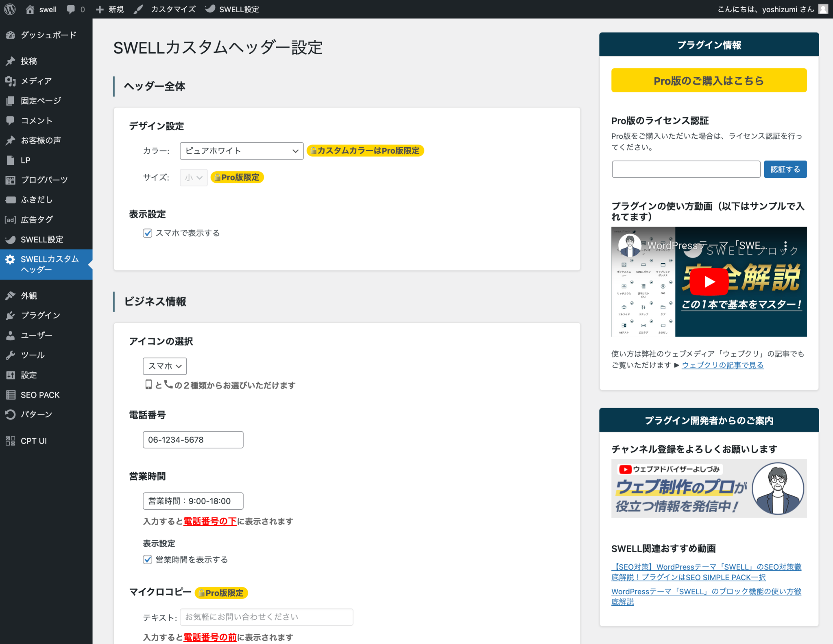Viewport: 833px width, 644px height.
Task: Open SEO PACK from the sidebar
Action: 40,394
